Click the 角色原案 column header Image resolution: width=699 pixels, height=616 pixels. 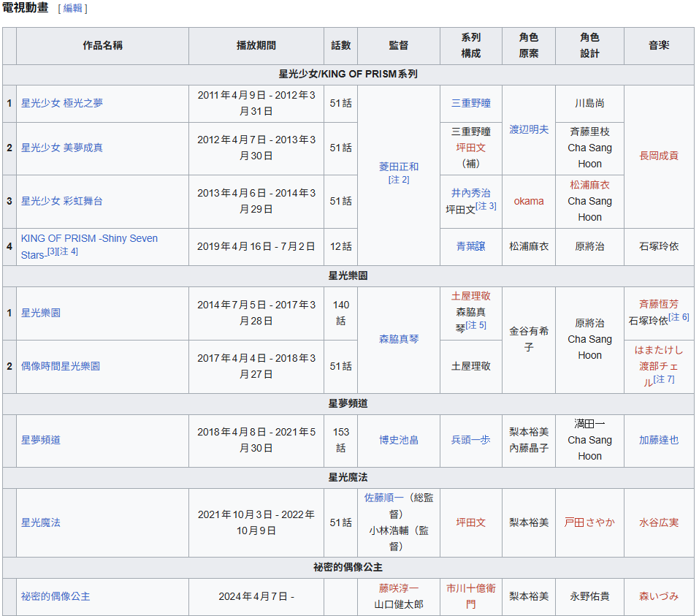point(529,45)
